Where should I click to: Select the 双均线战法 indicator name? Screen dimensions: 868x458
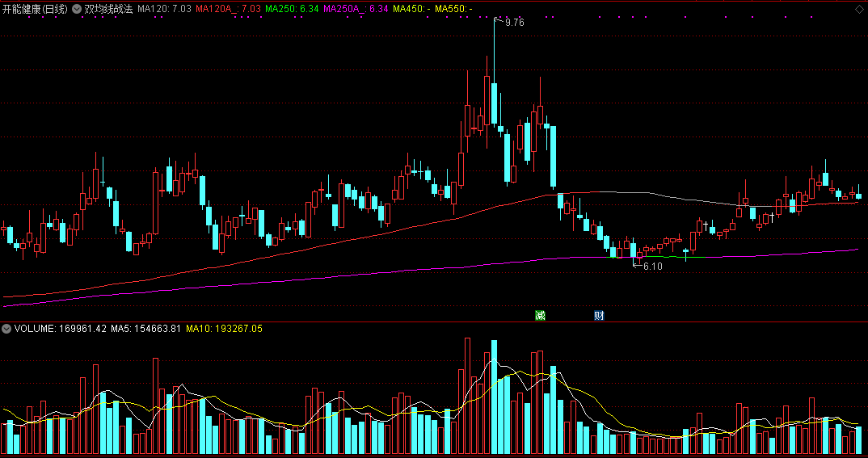108,9
